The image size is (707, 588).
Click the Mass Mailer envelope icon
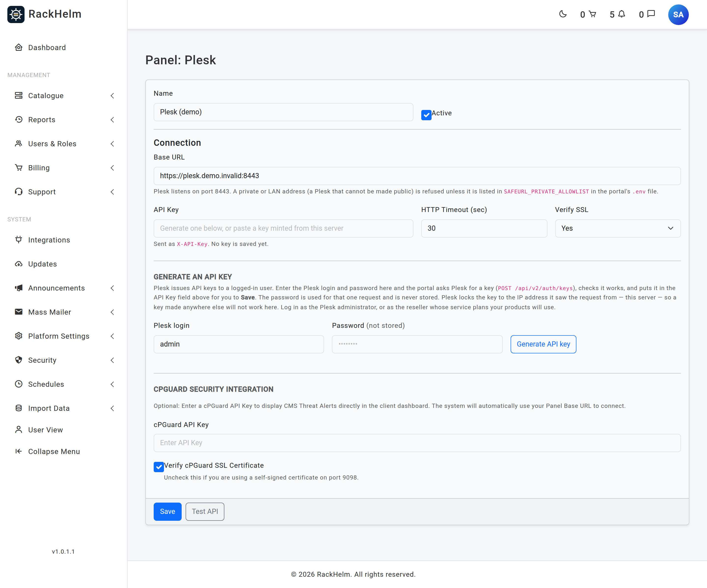pos(19,312)
